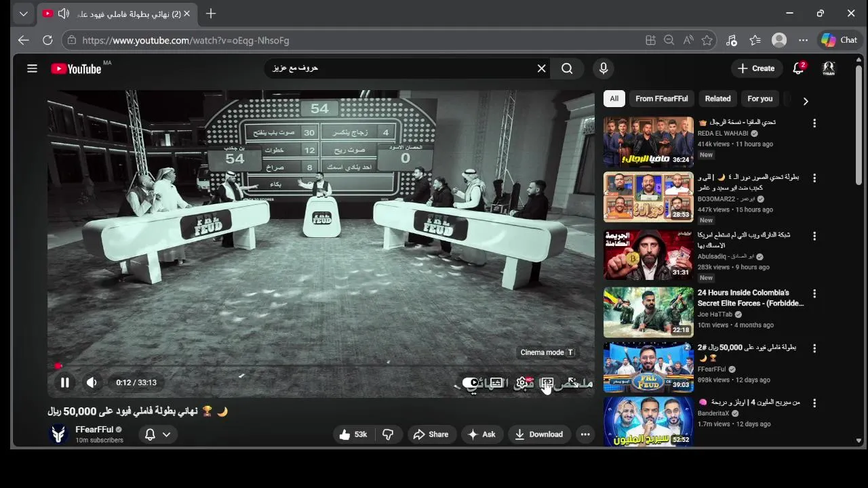Switch to Cinema mode

click(547, 384)
